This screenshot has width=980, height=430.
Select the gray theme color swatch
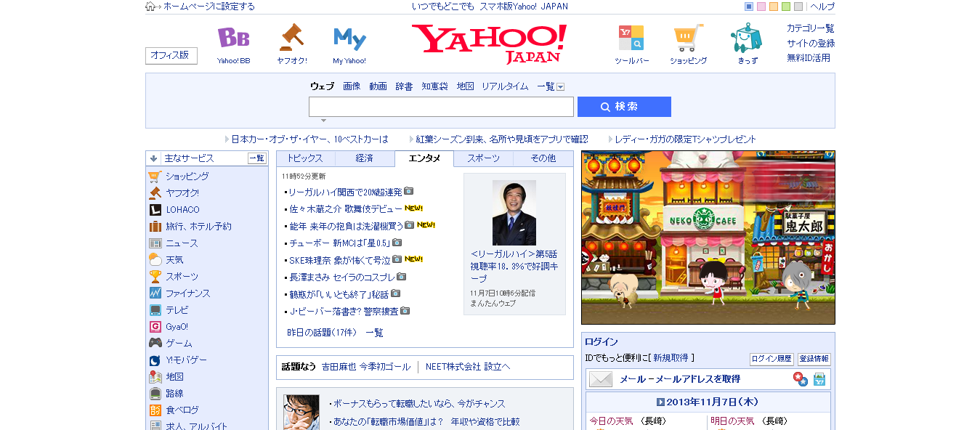click(x=798, y=7)
